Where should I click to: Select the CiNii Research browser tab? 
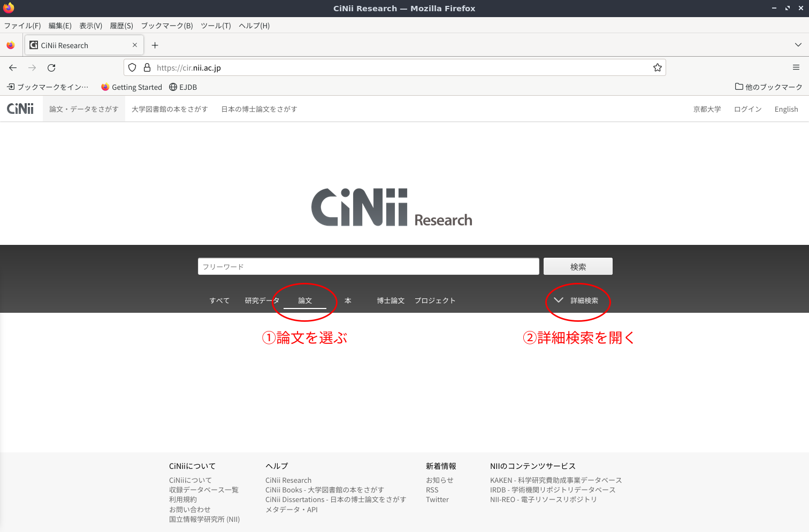[84, 45]
